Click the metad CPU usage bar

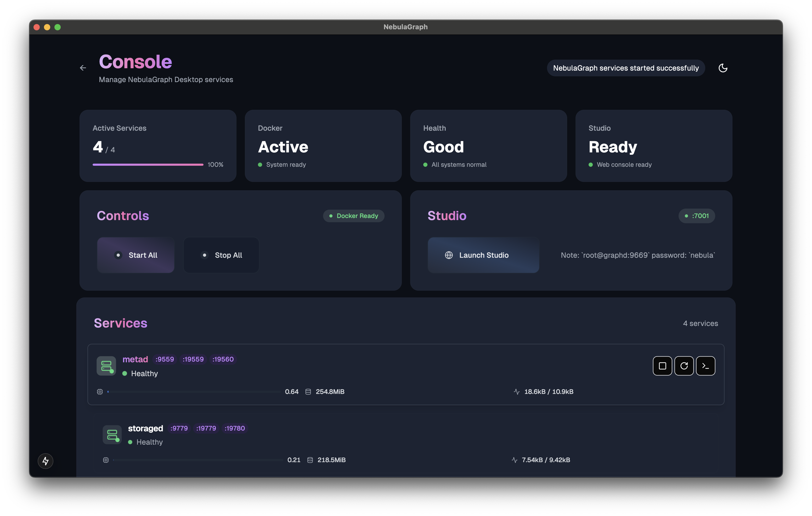point(194,392)
